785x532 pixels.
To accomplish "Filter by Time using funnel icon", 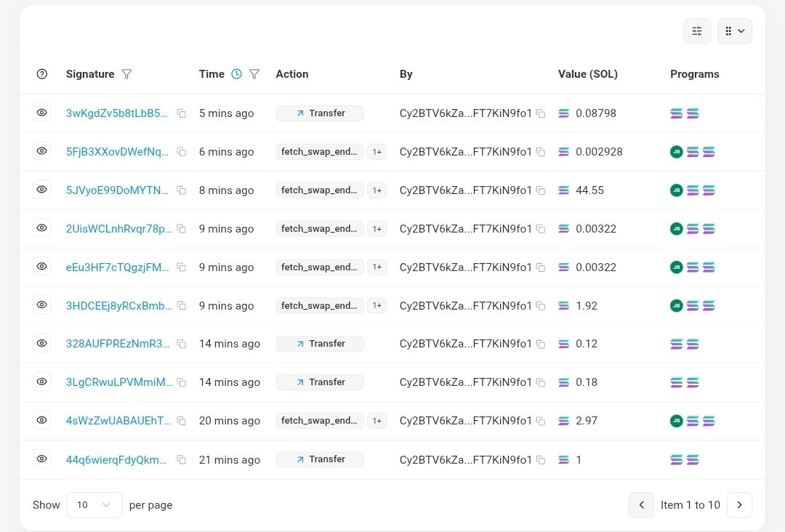I will (254, 74).
